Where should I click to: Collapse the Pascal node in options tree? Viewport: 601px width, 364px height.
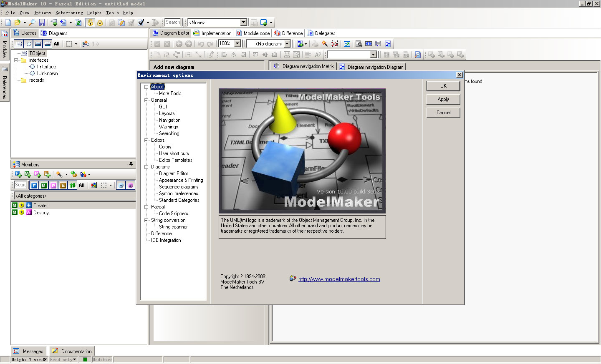click(x=146, y=207)
